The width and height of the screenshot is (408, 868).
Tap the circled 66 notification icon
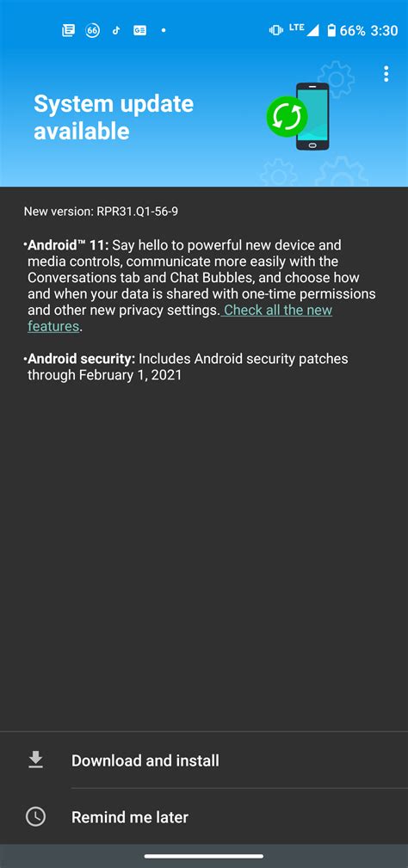tap(92, 30)
